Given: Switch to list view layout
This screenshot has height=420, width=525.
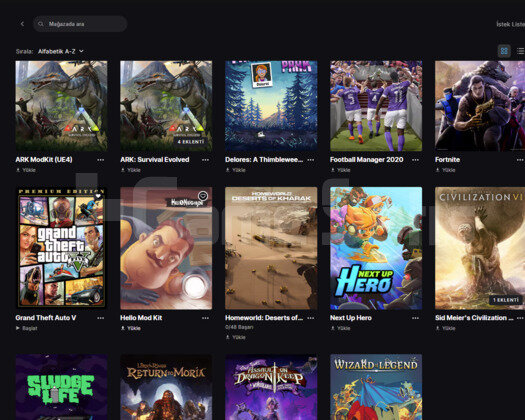Looking at the screenshot, I should pyautogui.click(x=521, y=51).
